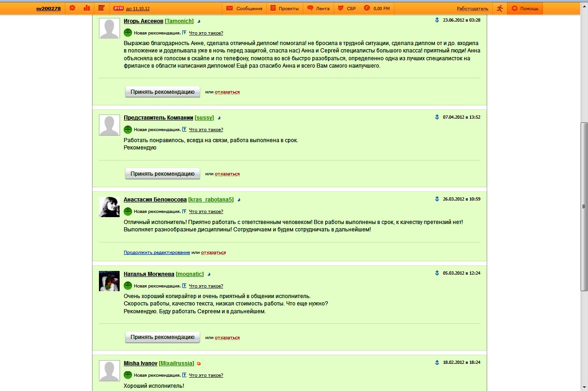Image resolution: width=588 pixels, height=391 pixels.
Task: Open settings gear icon in top bar
Action: (72, 8)
